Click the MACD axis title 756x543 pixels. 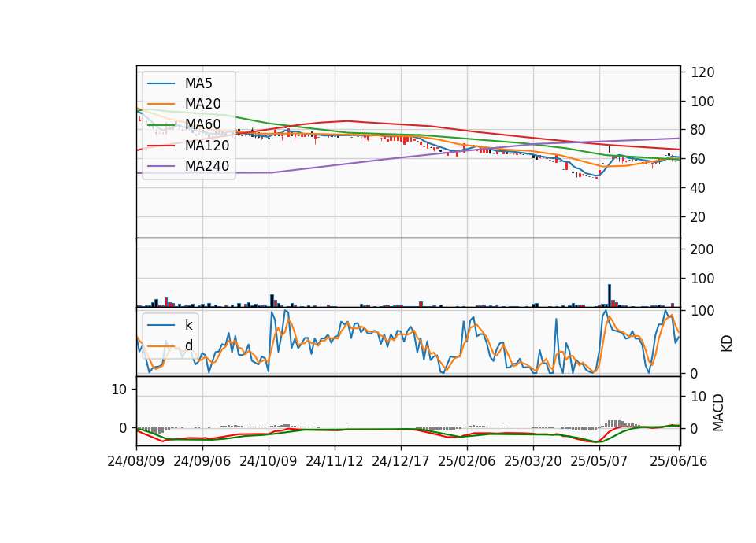point(718,412)
